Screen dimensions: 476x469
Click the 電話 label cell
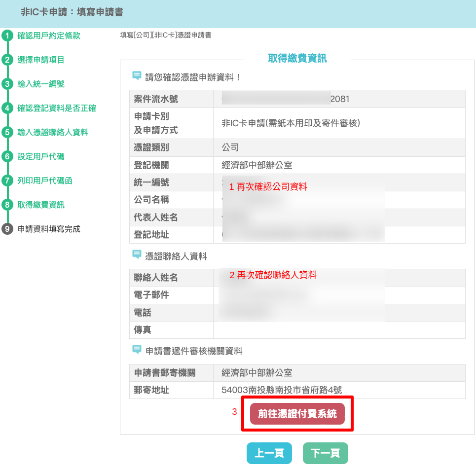[171, 313]
